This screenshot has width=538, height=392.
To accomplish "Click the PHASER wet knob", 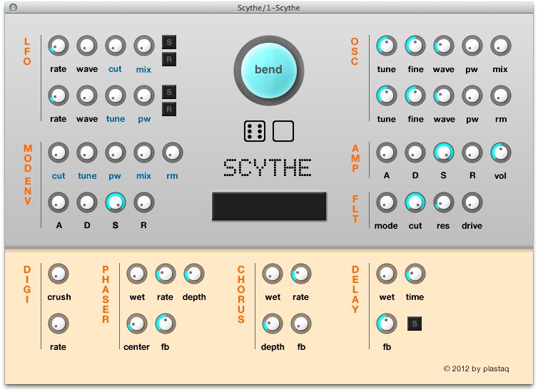I will (x=137, y=274).
